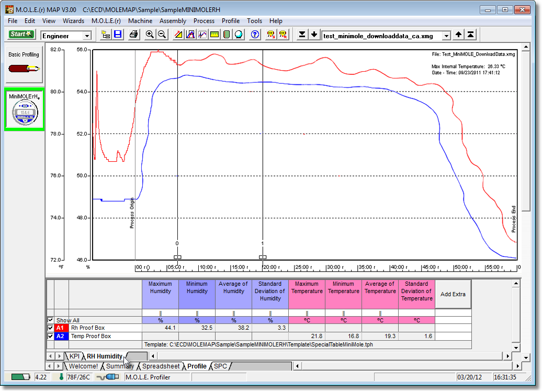This screenshot has width=542, height=392.
Task: Switch to the Summary worksheet tab
Action: [120, 366]
